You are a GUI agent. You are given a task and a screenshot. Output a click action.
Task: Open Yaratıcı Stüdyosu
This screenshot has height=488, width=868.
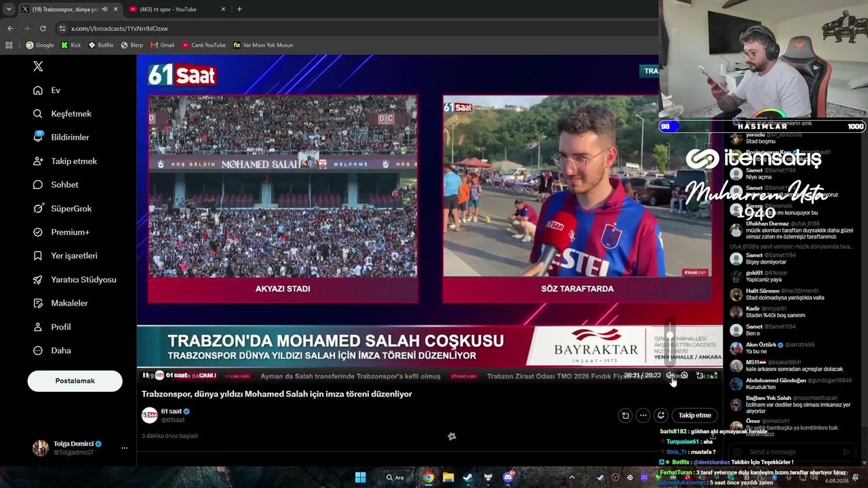tap(75, 280)
